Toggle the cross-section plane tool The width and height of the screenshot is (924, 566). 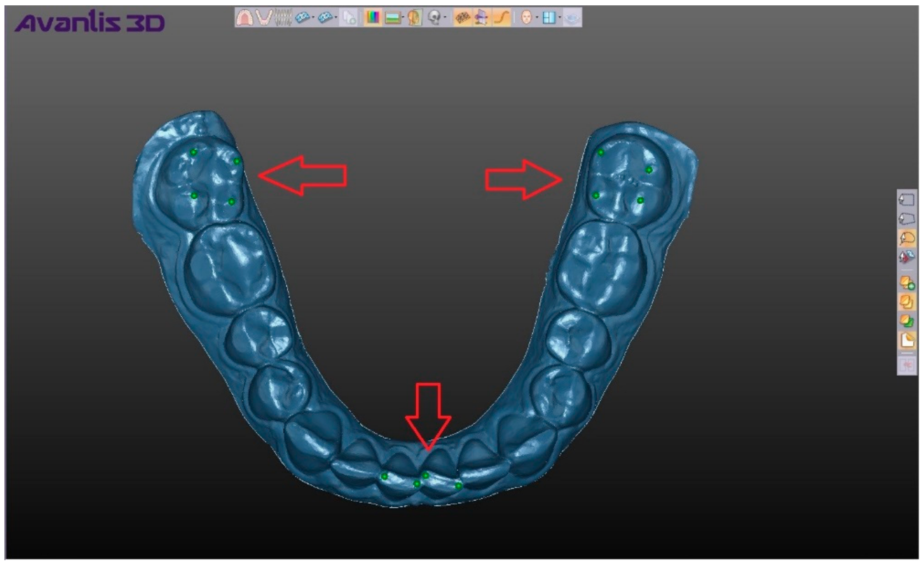pyautogui.click(x=482, y=17)
